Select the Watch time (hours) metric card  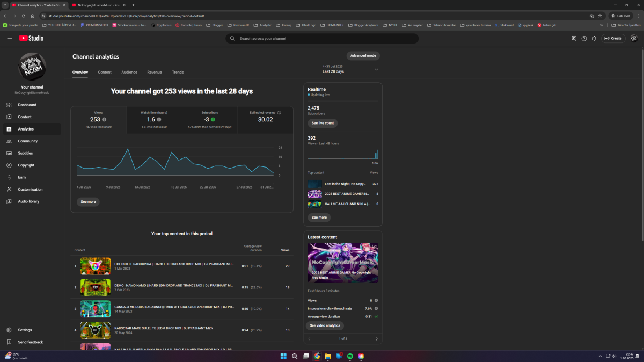(x=154, y=120)
